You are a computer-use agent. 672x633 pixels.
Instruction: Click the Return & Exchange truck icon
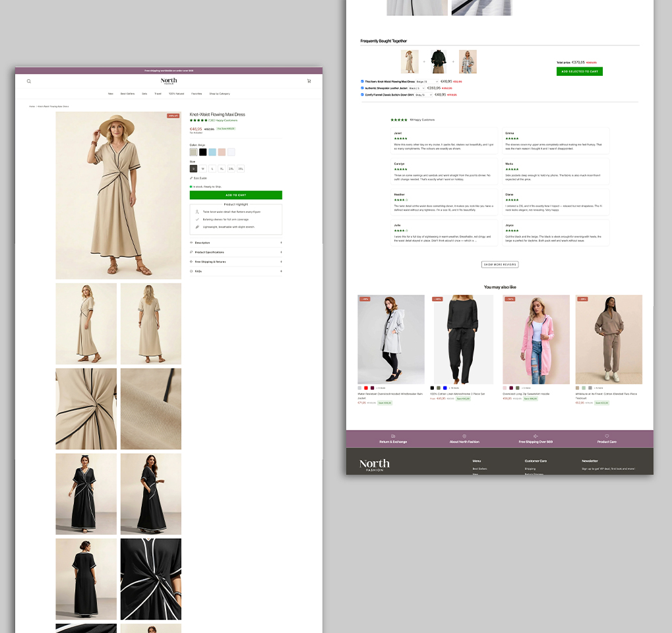pyautogui.click(x=393, y=437)
